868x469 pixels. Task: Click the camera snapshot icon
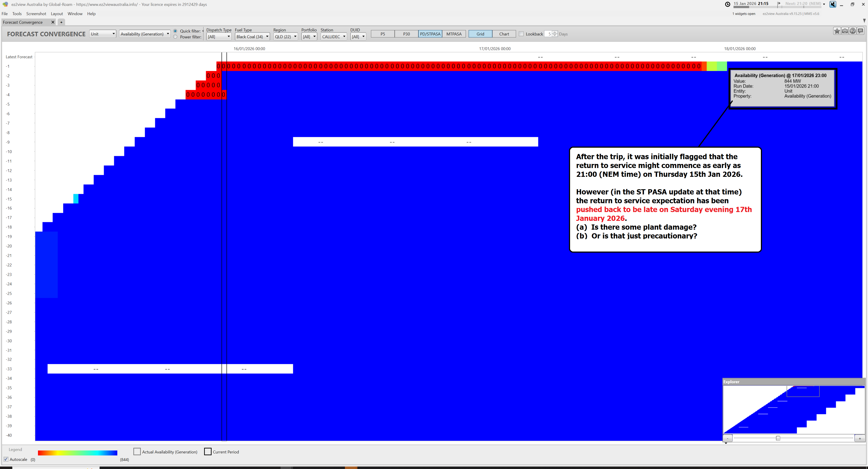(x=845, y=31)
